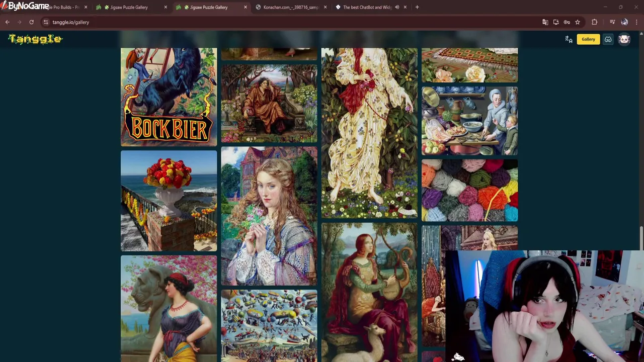Close The best ChatBot tab

[406, 7]
